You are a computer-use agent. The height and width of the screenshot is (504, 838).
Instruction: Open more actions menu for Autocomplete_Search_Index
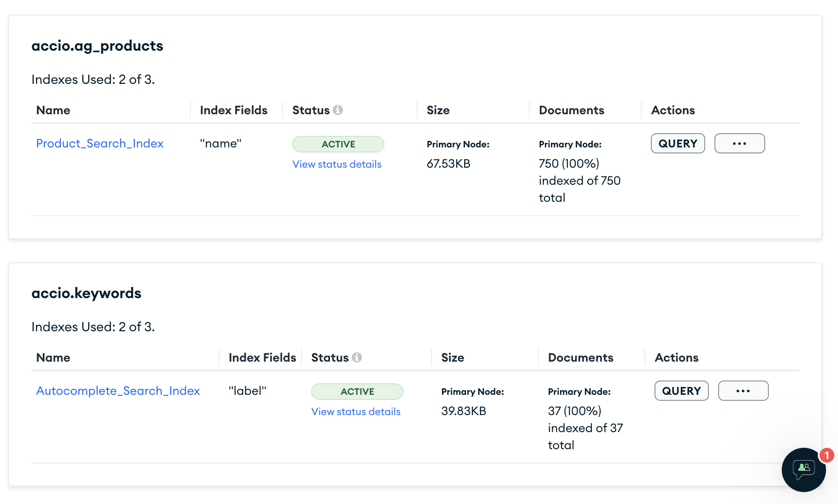coord(743,391)
